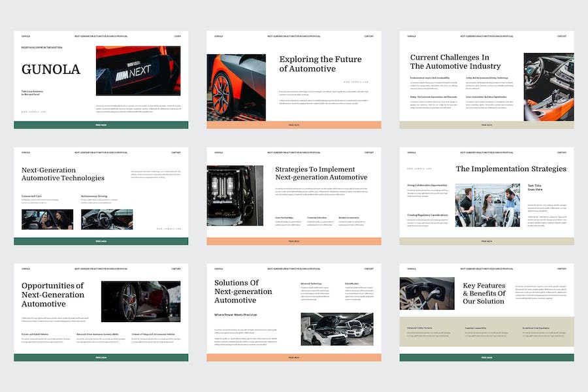
Task: Click the GUNOLA title on the cover slide
Action: point(51,69)
